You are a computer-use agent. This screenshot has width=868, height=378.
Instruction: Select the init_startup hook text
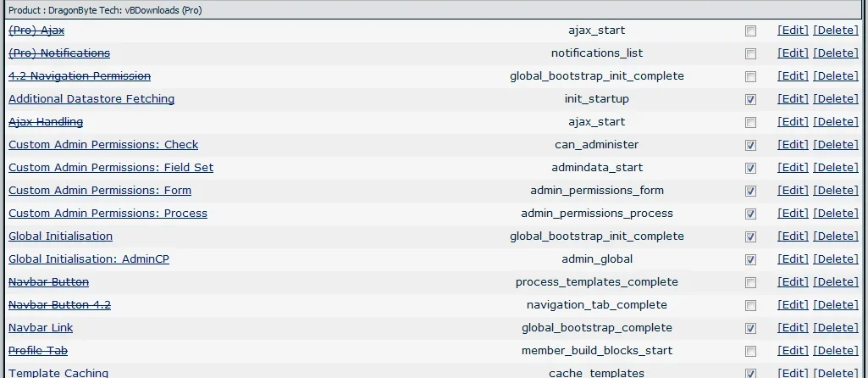pos(597,98)
